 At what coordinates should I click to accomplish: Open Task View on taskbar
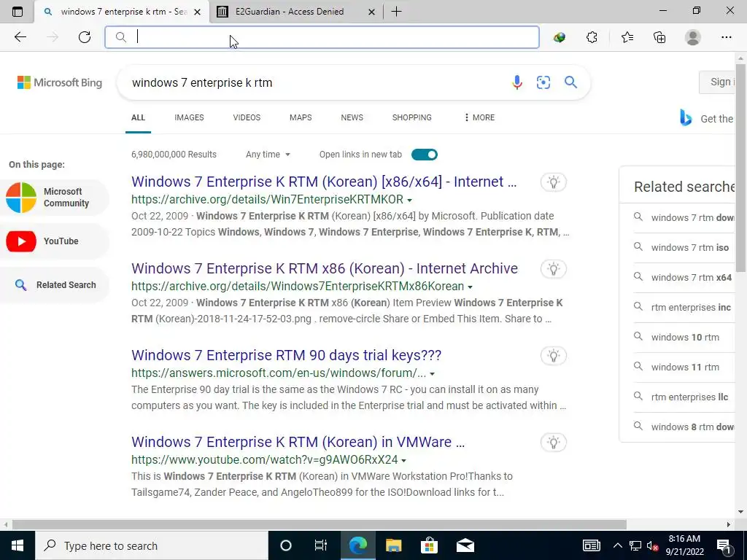pos(321,545)
